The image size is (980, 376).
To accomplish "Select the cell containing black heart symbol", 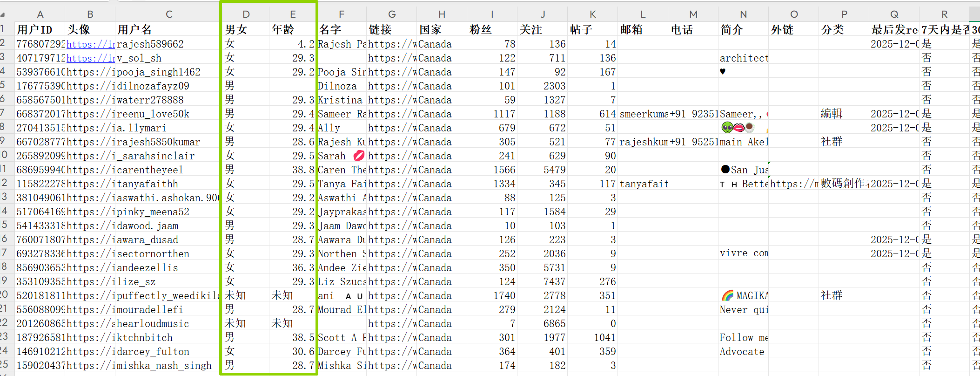I will 743,72.
